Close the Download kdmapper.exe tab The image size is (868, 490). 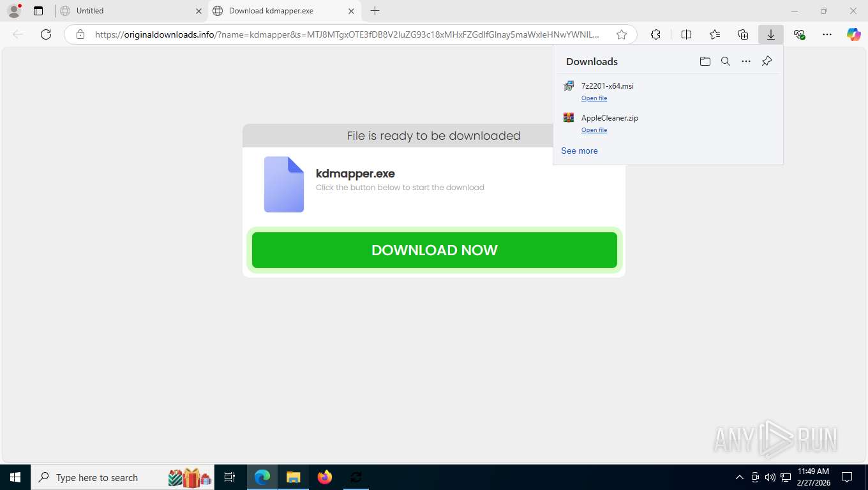[352, 11]
